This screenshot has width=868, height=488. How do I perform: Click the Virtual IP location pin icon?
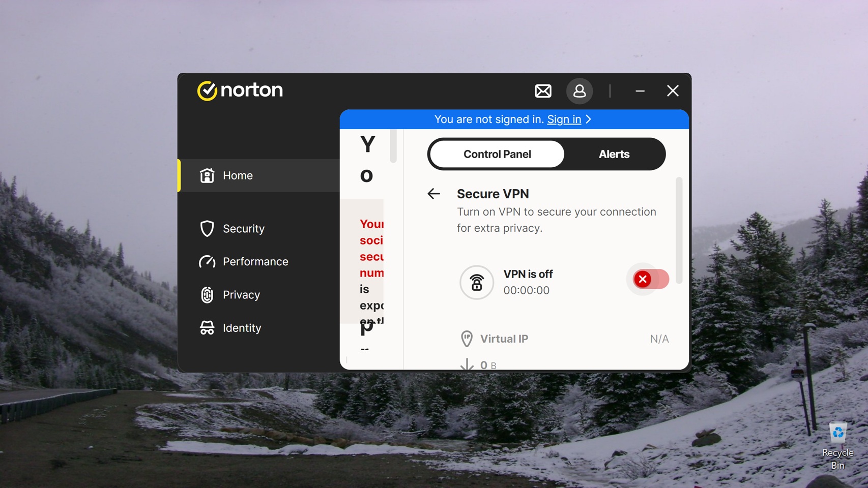pos(467,339)
